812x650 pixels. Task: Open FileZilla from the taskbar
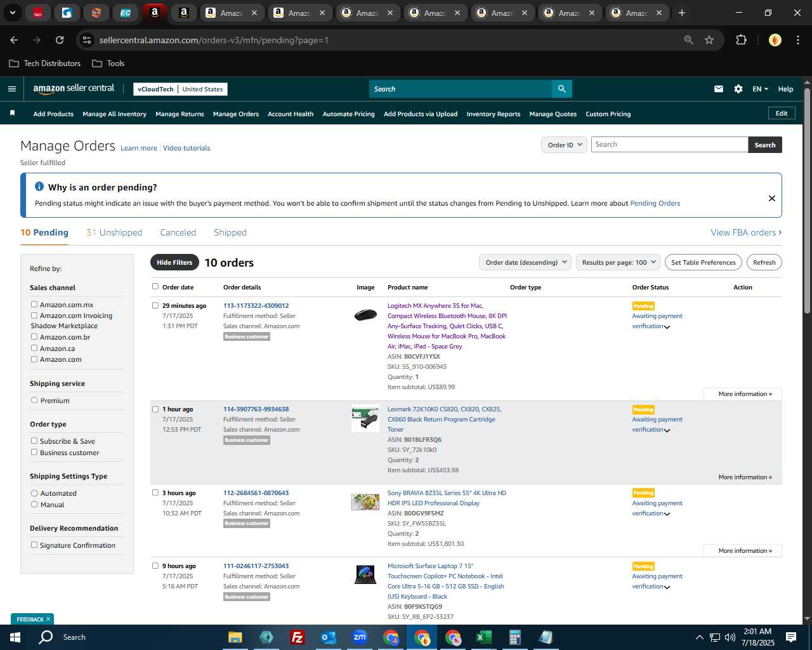click(297, 637)
